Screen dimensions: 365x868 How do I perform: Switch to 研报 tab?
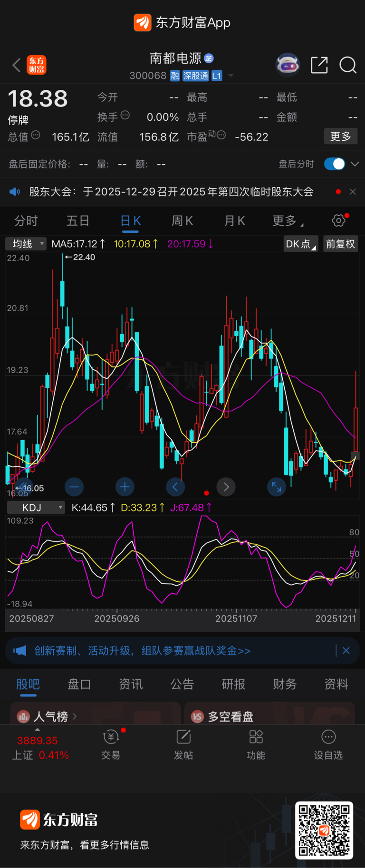coord(233,684)
